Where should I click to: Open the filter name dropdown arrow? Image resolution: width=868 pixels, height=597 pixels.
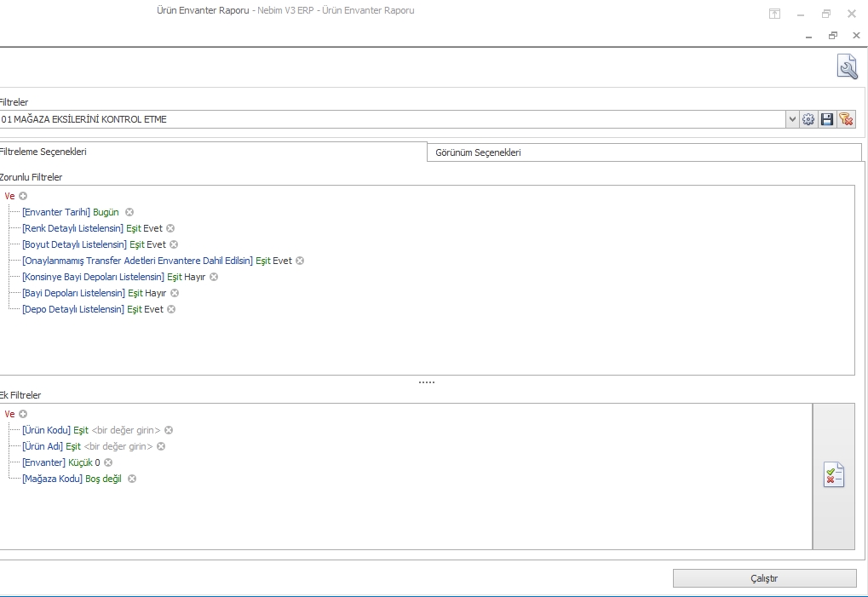(x=792, y=119)
